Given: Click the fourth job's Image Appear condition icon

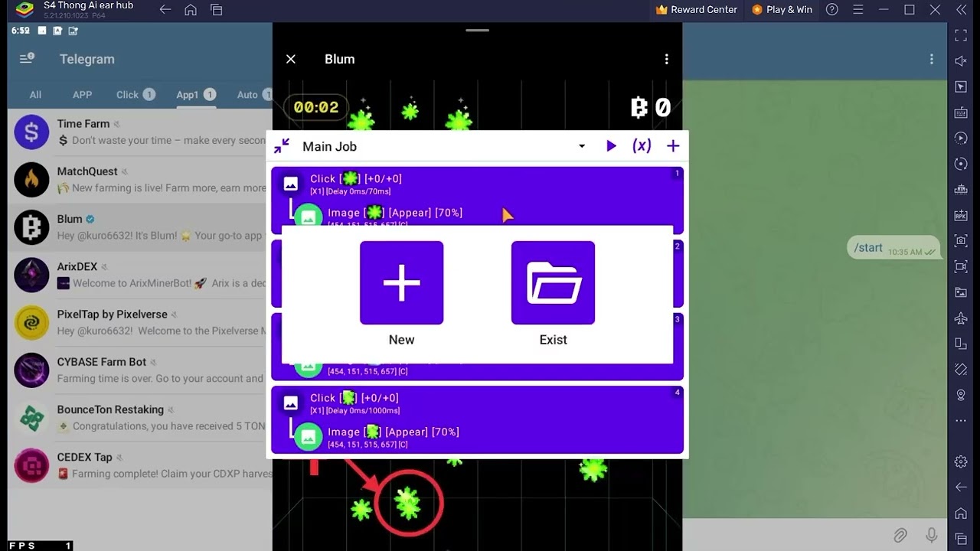Looking at the screenshot, I should (309, 436).
